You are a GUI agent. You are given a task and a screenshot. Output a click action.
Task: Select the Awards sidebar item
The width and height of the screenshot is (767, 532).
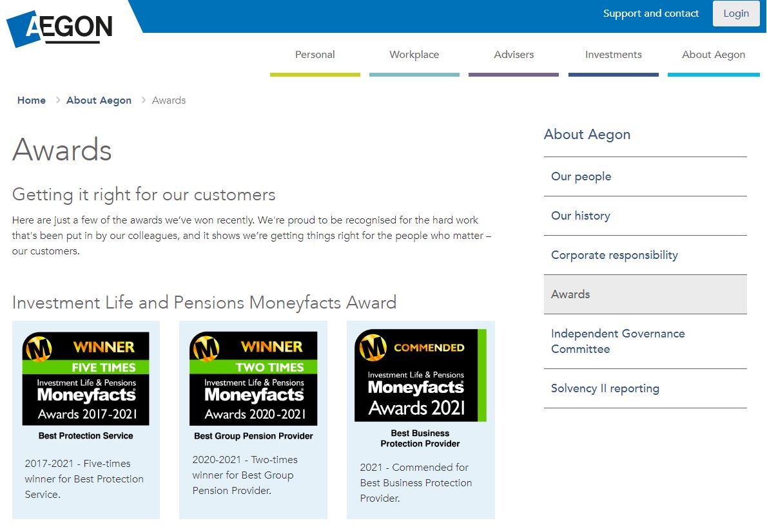point(645,294)
